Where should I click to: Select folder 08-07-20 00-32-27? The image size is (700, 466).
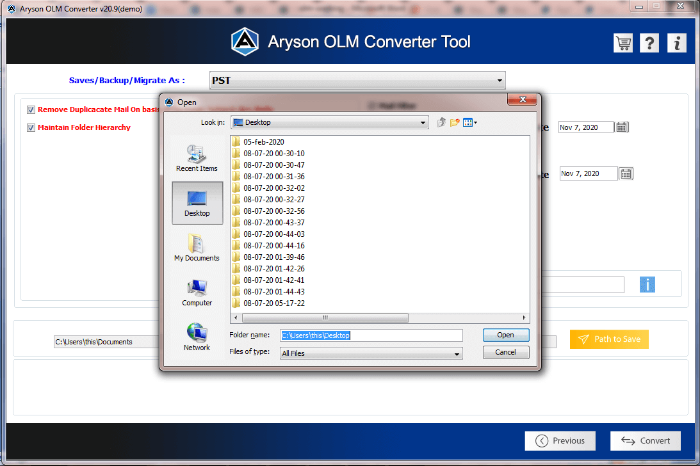pos(269,199)
